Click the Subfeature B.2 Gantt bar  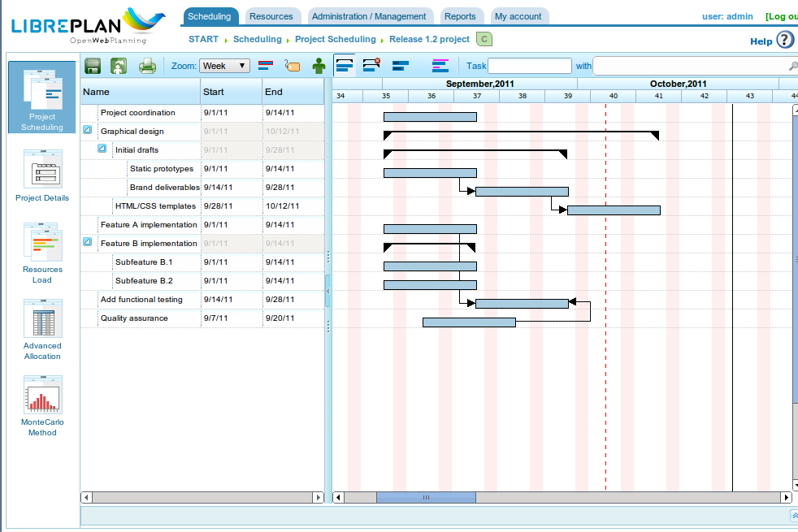(x=430, y=285)
